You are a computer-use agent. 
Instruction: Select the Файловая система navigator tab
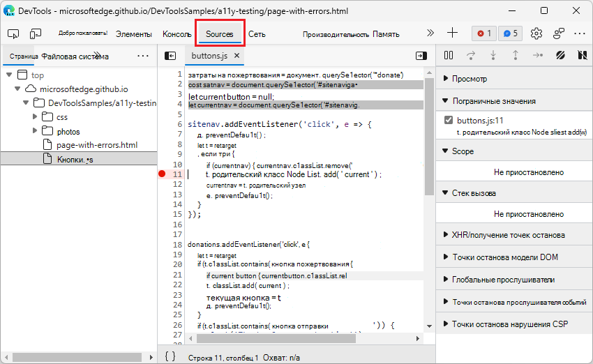pos(75,56)
